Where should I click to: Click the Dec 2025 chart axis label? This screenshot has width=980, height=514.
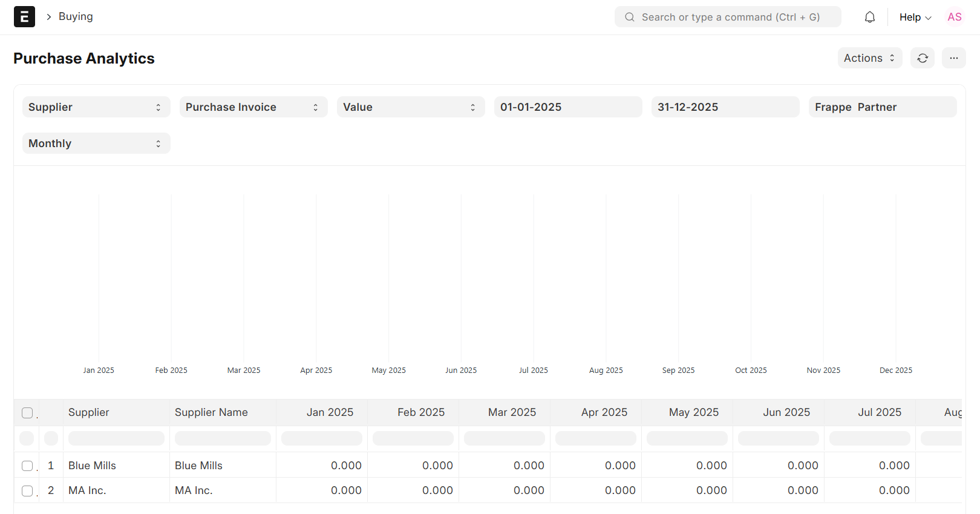tap(896, 371)
